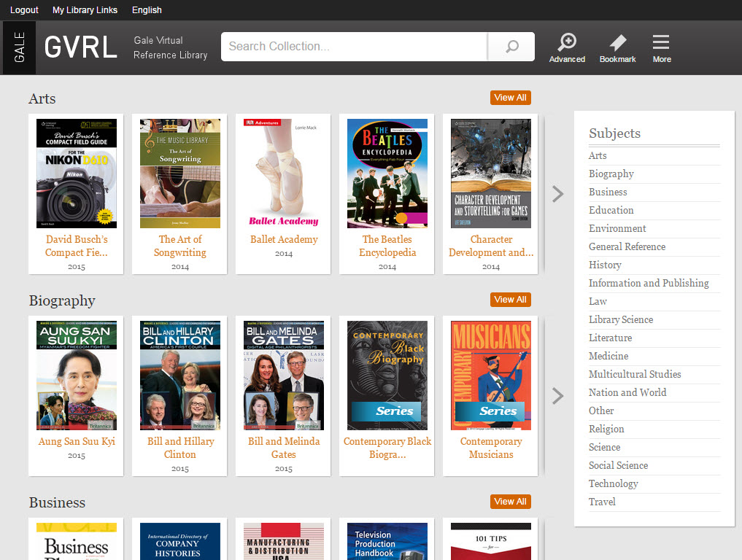Select Biography in Subjects list
The image size is (742, 560).
pos(611,174)
